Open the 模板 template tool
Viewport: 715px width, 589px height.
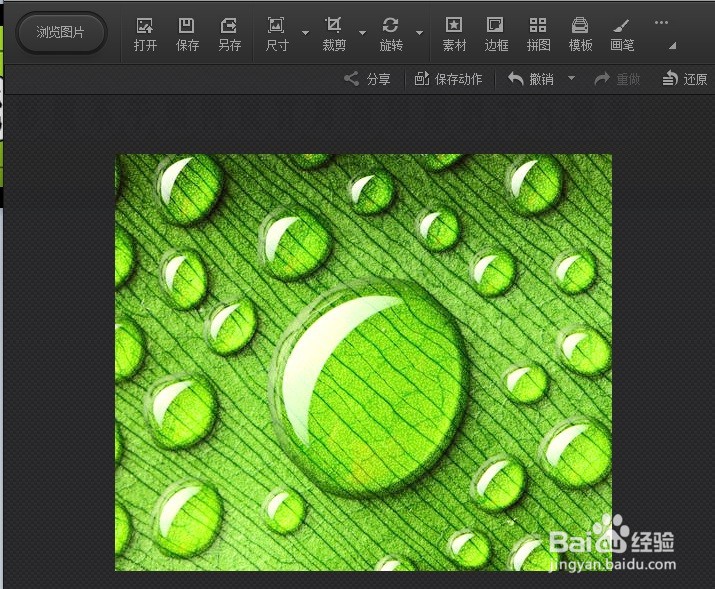[x=580, y=34]
